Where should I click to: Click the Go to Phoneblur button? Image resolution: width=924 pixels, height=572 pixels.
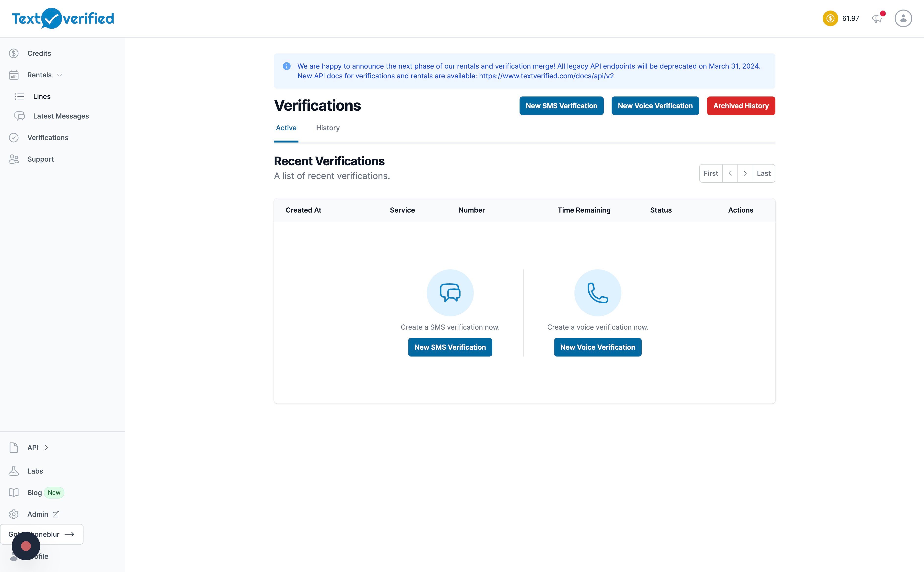tap(42, 534)
